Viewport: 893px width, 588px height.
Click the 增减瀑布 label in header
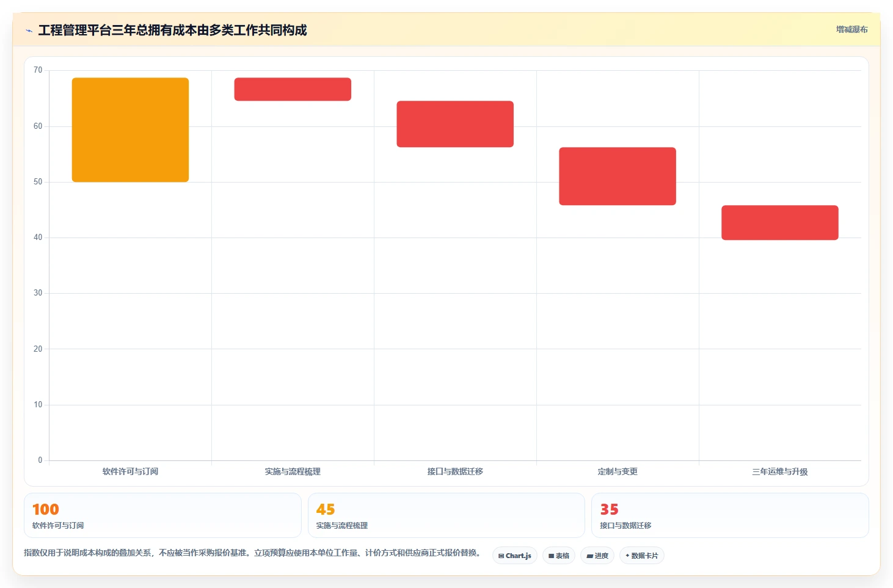tap(851, 29)
